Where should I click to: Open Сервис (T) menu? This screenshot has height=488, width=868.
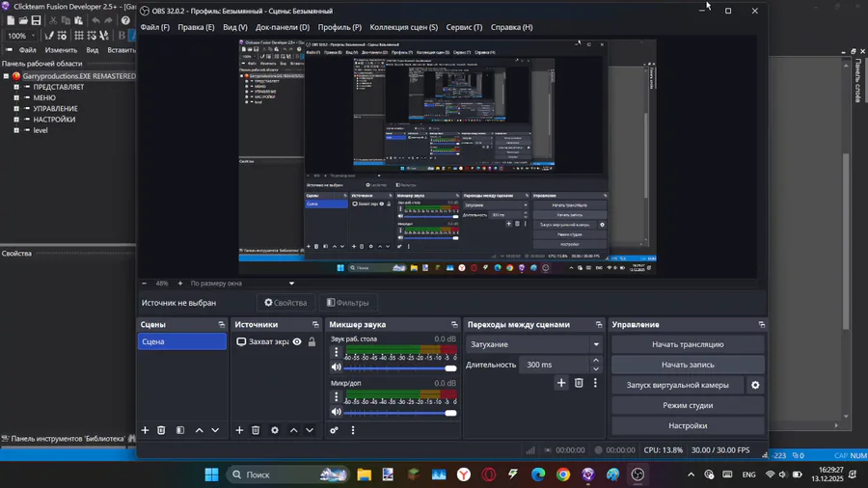coord(464,27)
